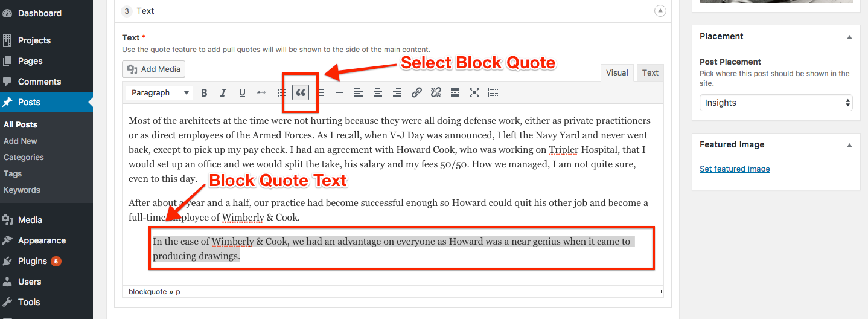This screenshot has width=868, height=319.
Task: Click the underline icon
Action: [242, 93]
